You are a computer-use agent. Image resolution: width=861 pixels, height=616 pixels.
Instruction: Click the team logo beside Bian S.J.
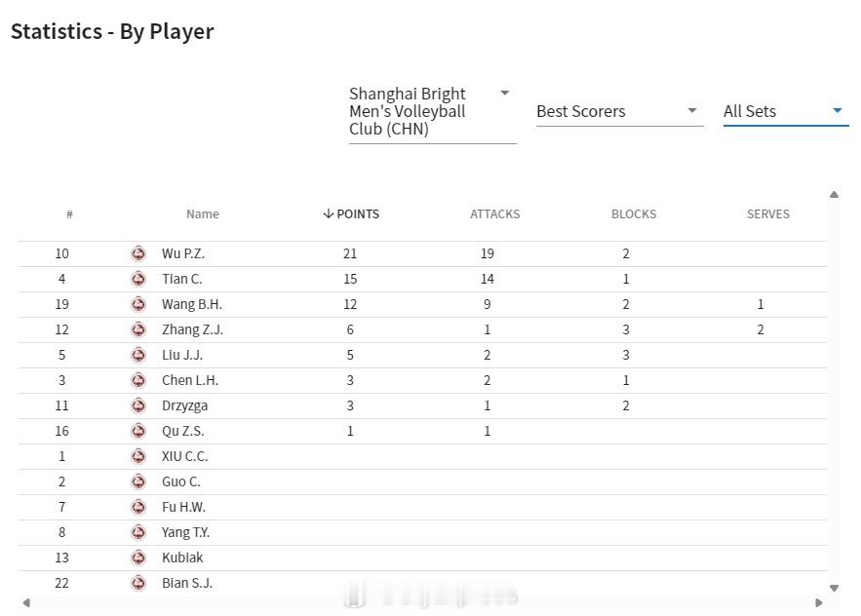(138, 583)
